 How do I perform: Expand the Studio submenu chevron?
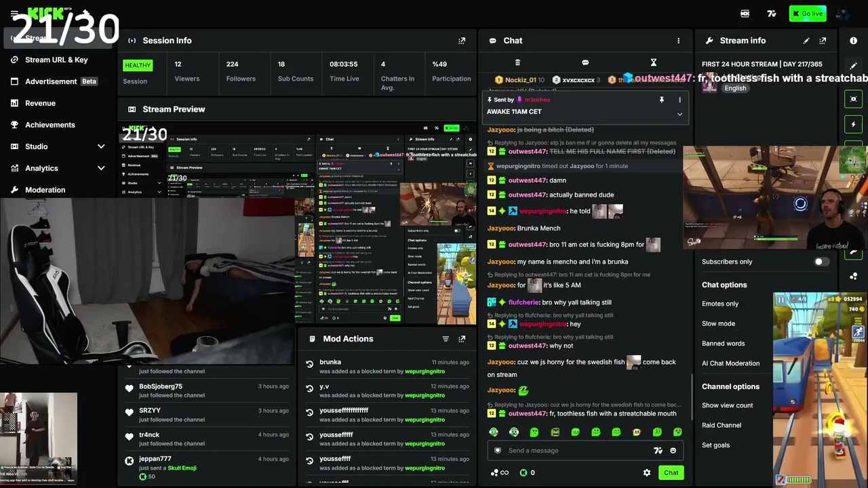pyautogui.click(x=101, y=146)
